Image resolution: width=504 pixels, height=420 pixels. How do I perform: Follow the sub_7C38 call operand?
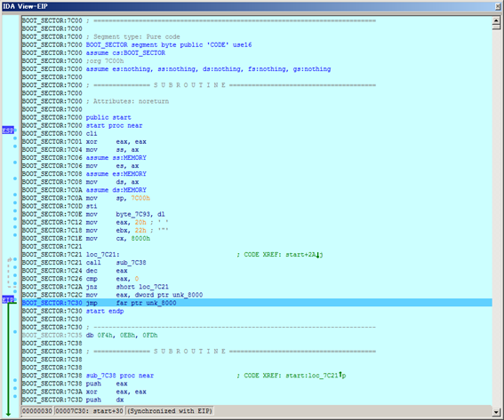pos(131,263)
